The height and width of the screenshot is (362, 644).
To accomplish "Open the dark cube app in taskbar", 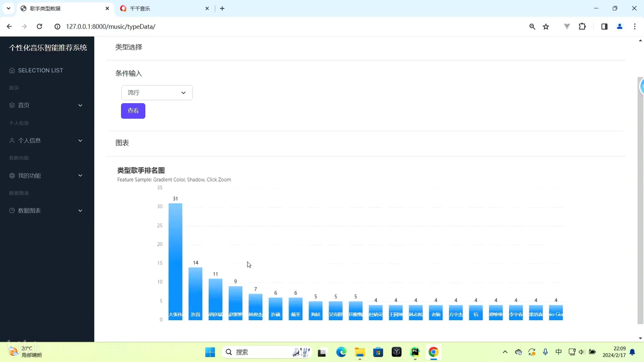I will click(x=397, y=352).
